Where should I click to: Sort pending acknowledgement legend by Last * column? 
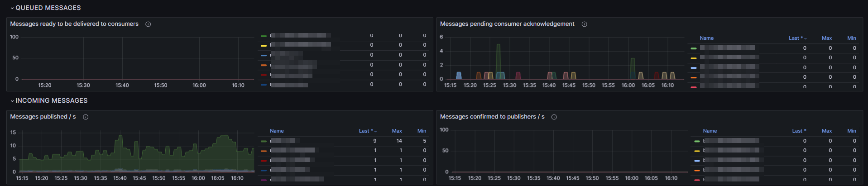(x=797, y=38)
